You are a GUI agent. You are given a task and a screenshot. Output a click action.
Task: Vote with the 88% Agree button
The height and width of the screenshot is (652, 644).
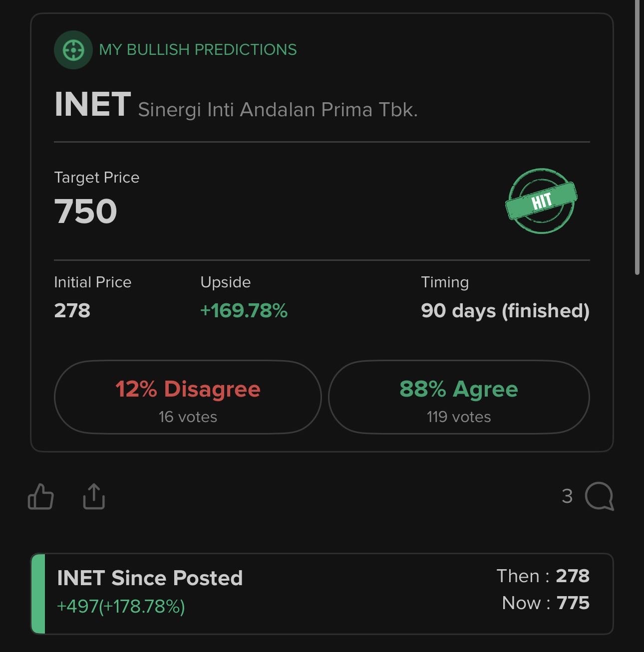coord(459,398)
